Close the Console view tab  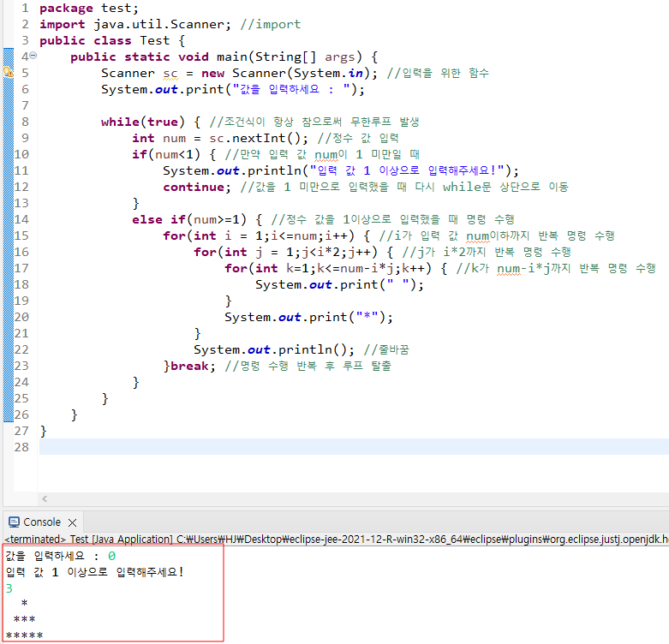73,522
